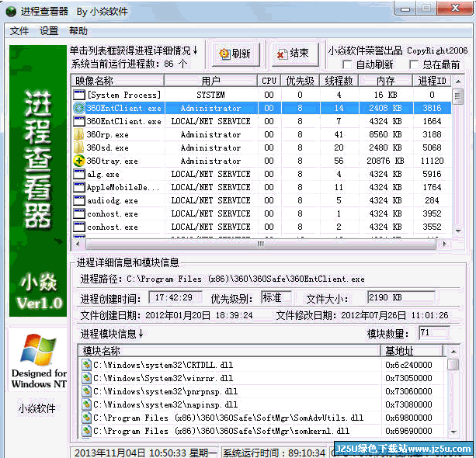Viewport: 476px width, 458px height.
Task: Click the 优先级别 field showing 标准
Action: point(276,297)
